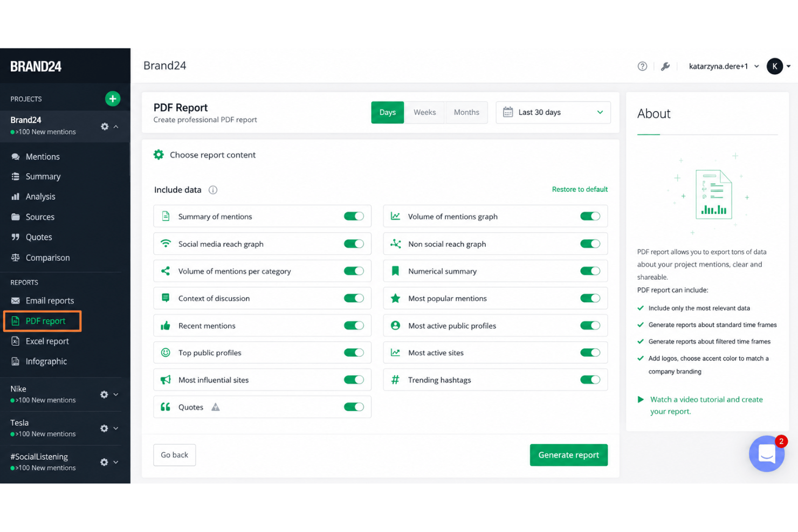Toggle Trending hashtags switch
The image size is (798, 532).
(590, 379)
